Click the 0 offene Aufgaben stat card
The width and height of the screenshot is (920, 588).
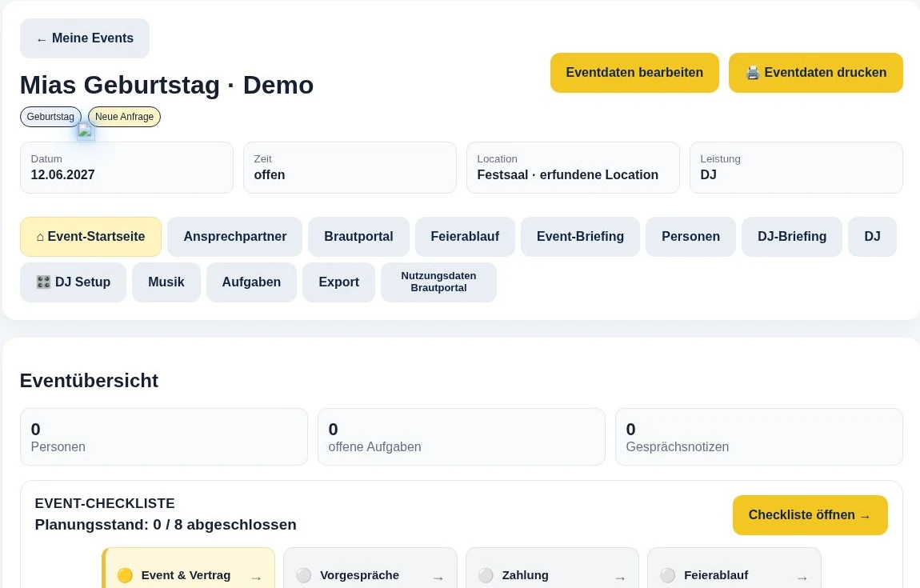click(461, 437)
